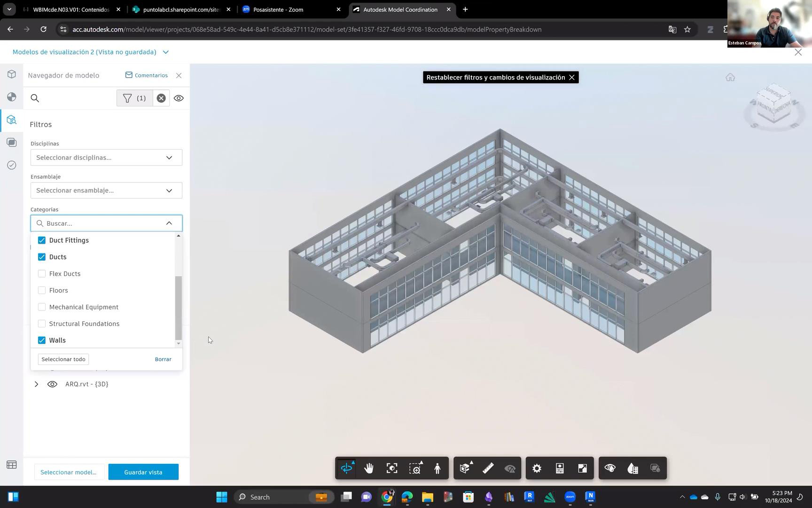Open the Disciplinas dropdown

[106, 158]
